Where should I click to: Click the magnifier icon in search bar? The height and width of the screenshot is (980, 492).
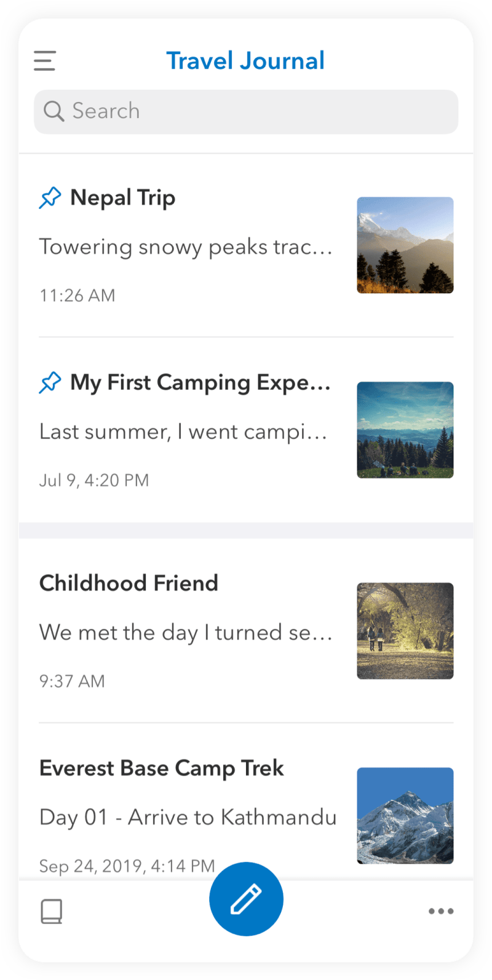tap(54, 111)
